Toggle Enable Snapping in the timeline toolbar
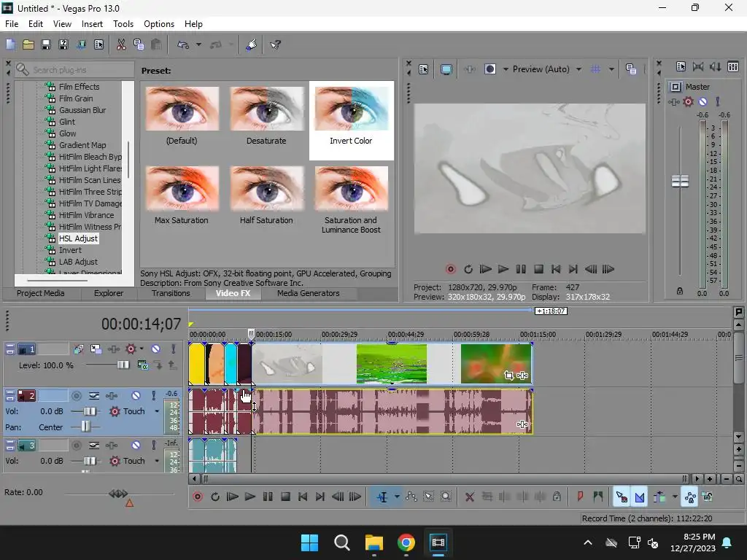 click(x=622, y=497)
